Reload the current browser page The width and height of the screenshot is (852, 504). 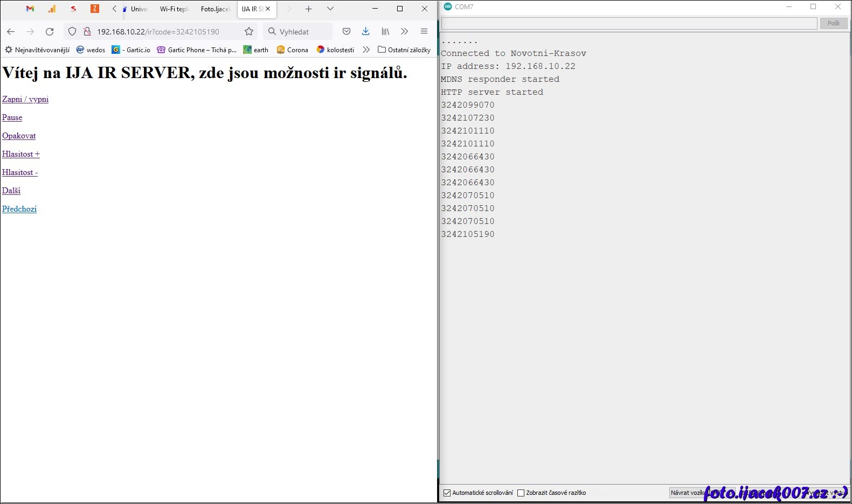(x=50, y=32)
